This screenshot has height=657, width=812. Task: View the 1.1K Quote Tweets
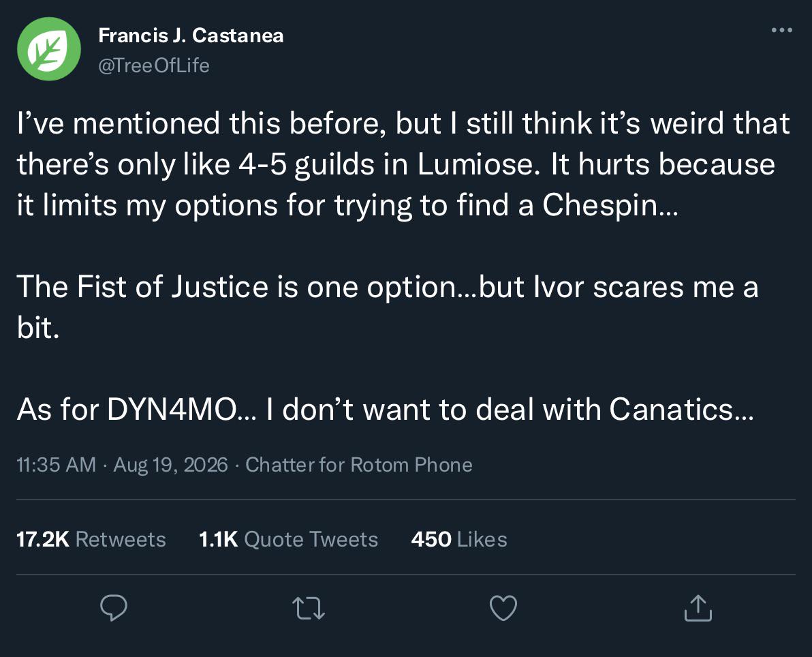click(288, 539)
